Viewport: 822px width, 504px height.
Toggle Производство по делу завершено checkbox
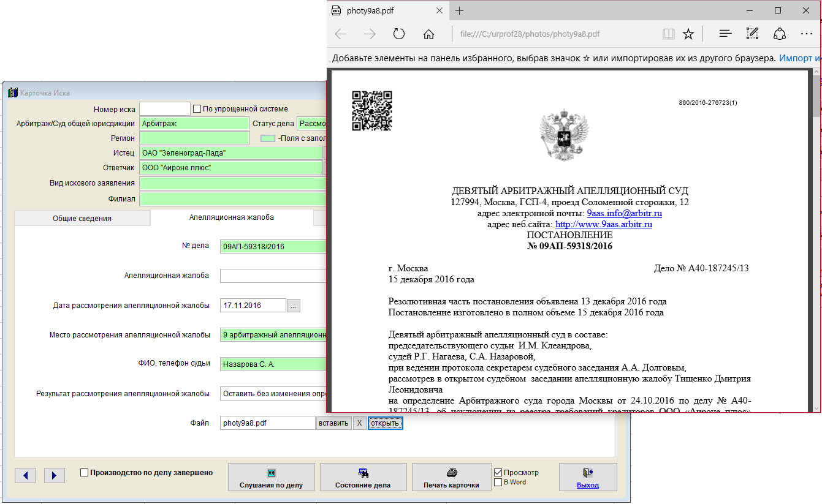(85, 473)
